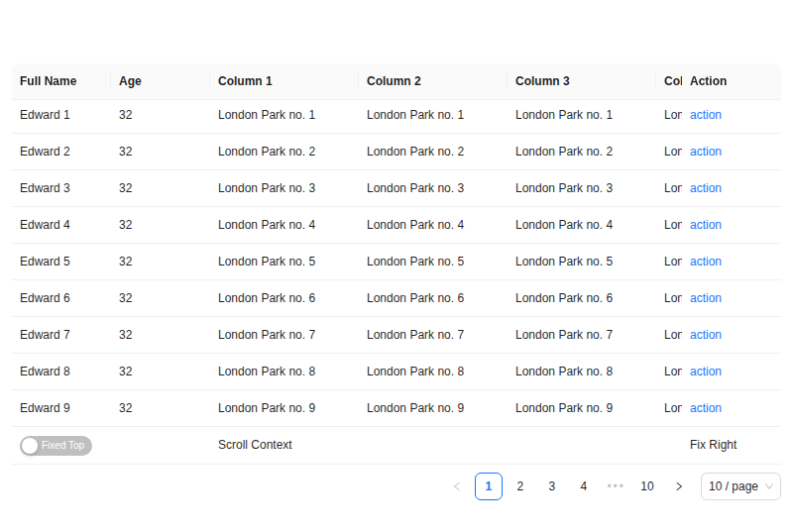Click action link for Edward 5
793x532 pixels.
click(x=706, y=262)
